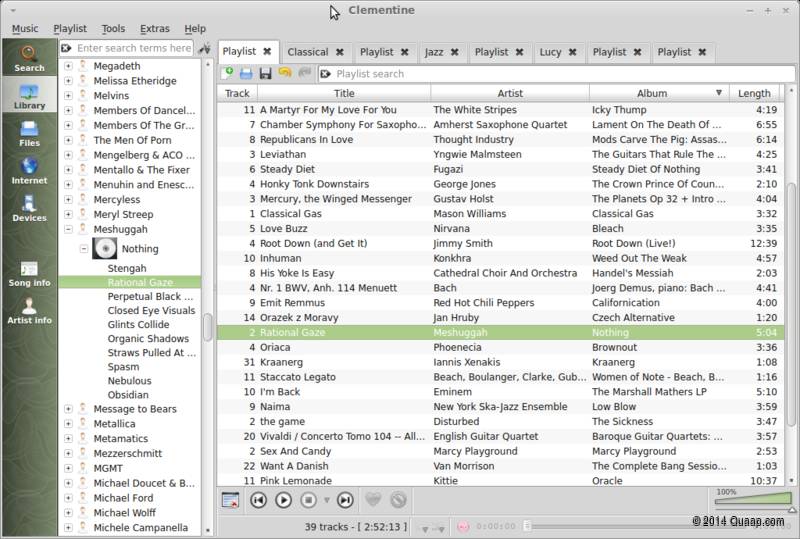
Task: Open the Music menu
Action: [25, 29]
